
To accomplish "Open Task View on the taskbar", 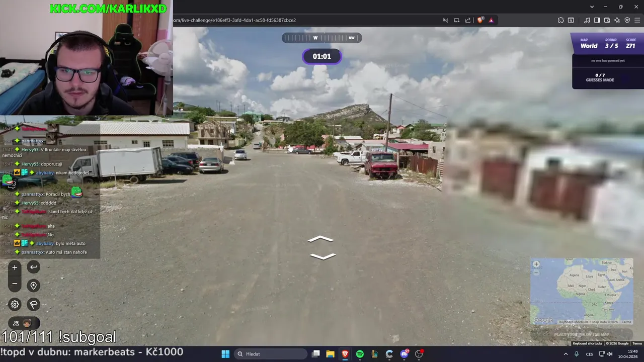I will [x=316, y=354].
